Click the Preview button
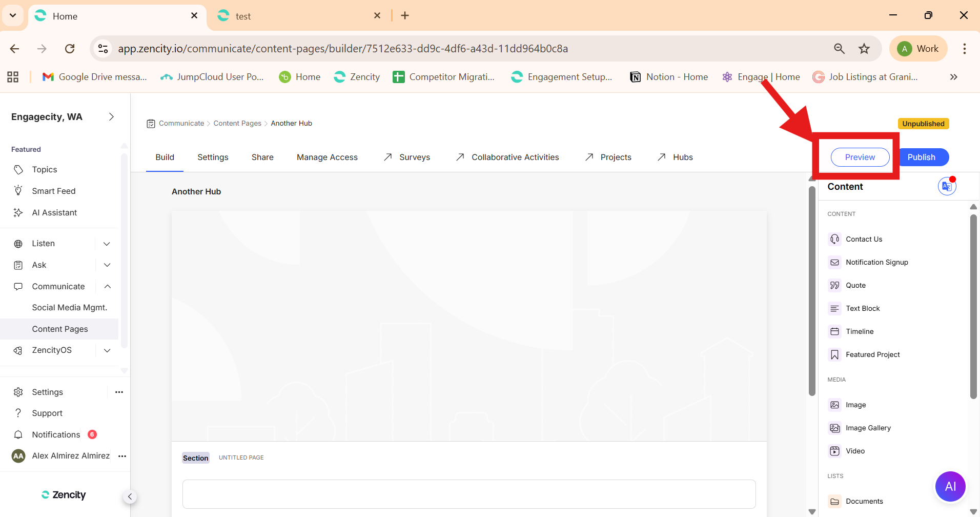 tap(860, 157)
